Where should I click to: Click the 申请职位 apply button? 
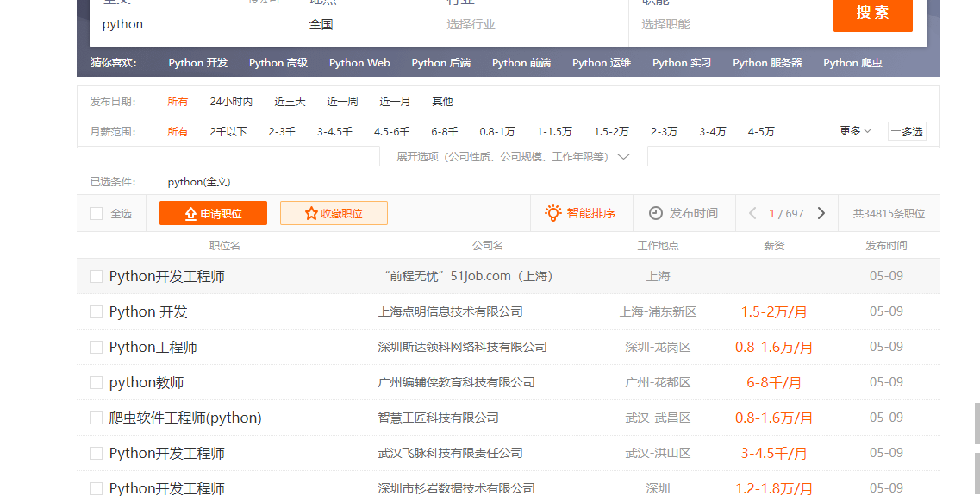213,213
